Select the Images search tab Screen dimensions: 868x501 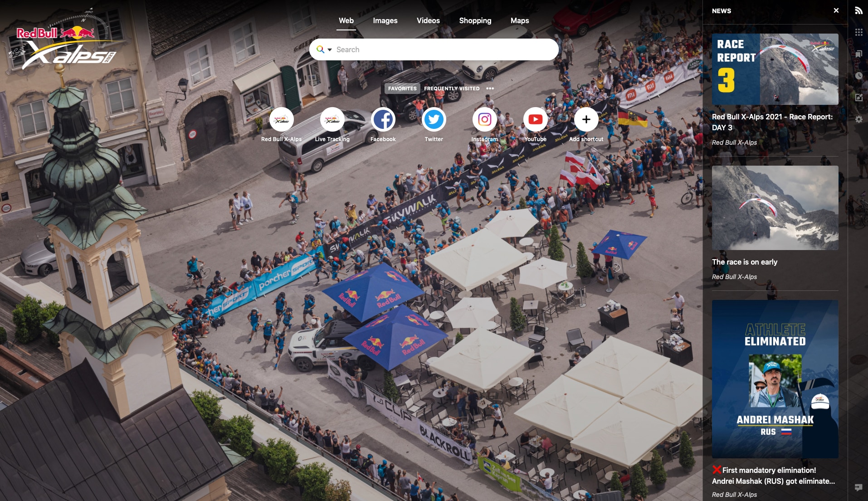coord(385,20)
